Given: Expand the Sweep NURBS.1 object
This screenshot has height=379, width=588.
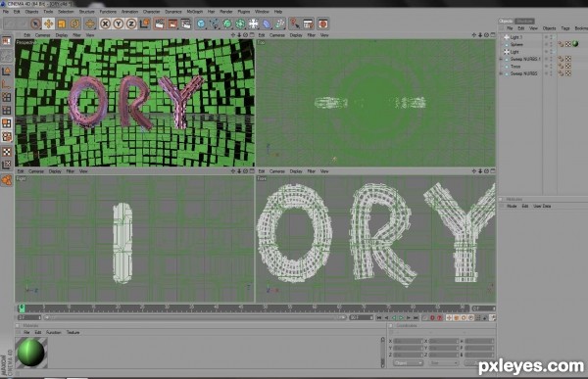Looking at the screenshot, I should click(500, 59).
